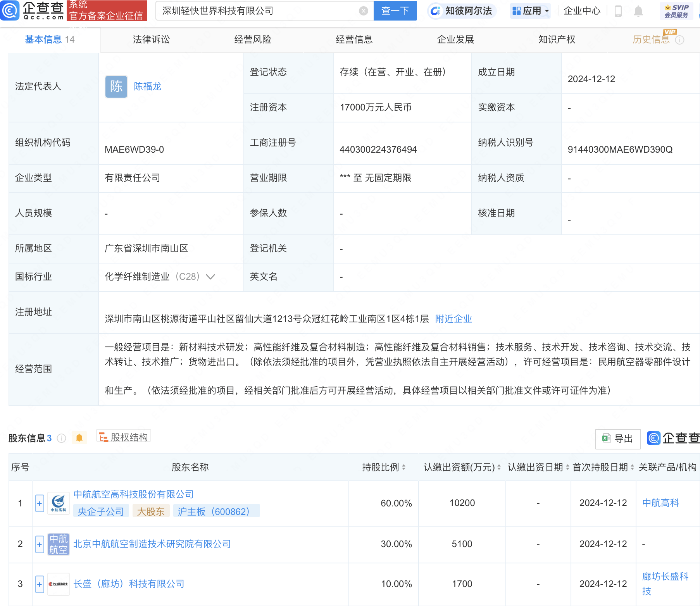Switch to 企业发展 tab
The image size is (700, 606).
[x=456, y=40]
